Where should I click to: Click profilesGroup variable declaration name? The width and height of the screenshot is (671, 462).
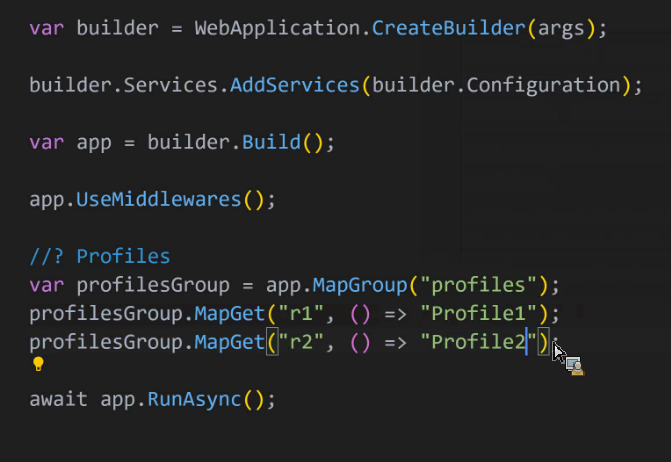(x=153, y=285)
